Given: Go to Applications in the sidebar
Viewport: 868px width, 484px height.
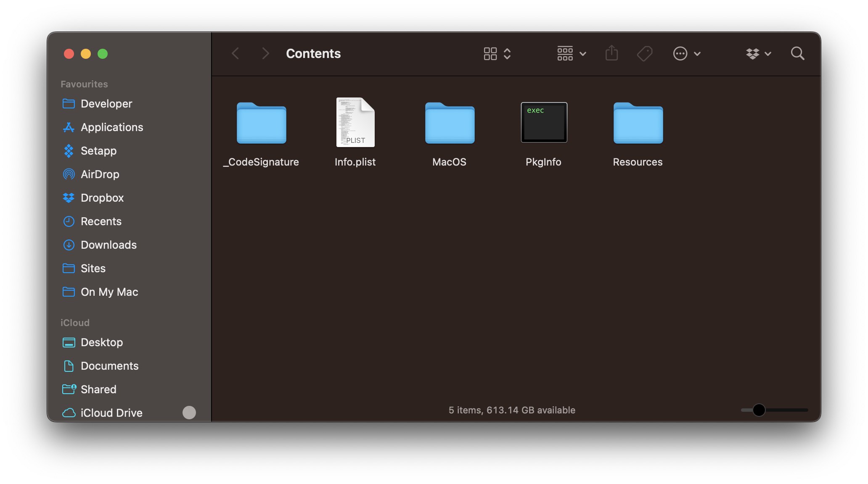Looking at the screenshot, I should 112,127.
